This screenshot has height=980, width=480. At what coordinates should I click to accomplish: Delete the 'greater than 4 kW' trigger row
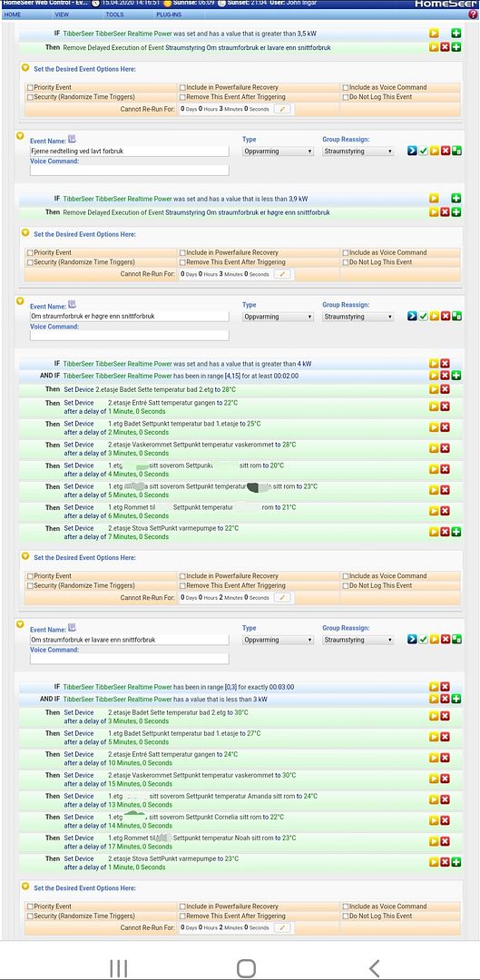(x=445, y=363)
